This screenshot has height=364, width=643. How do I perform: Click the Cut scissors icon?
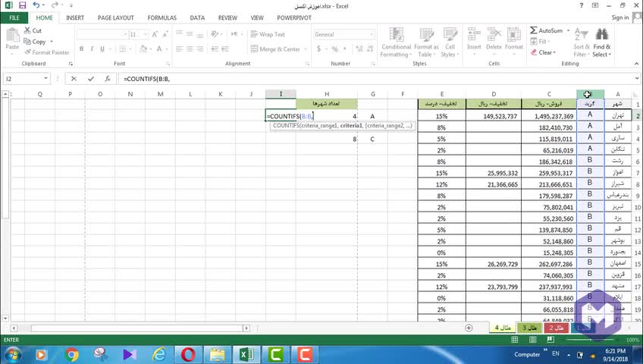pyautogui.click(x=27, y=30)
